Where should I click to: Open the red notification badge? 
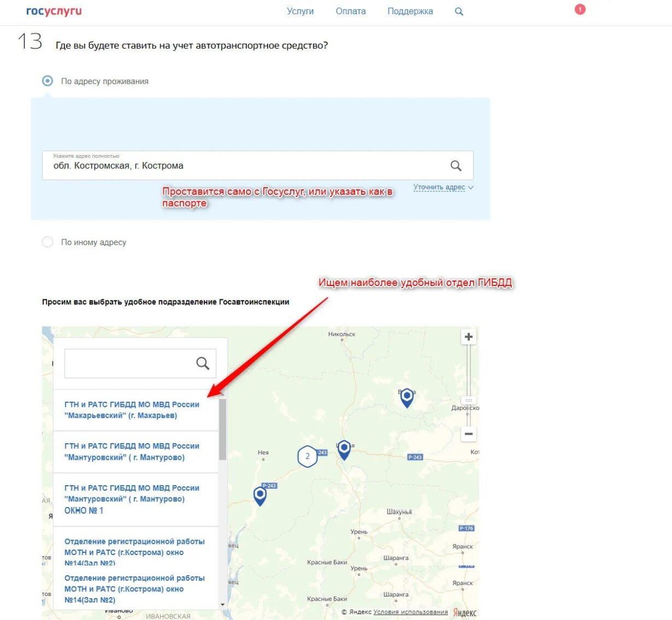tap(580, 9)
